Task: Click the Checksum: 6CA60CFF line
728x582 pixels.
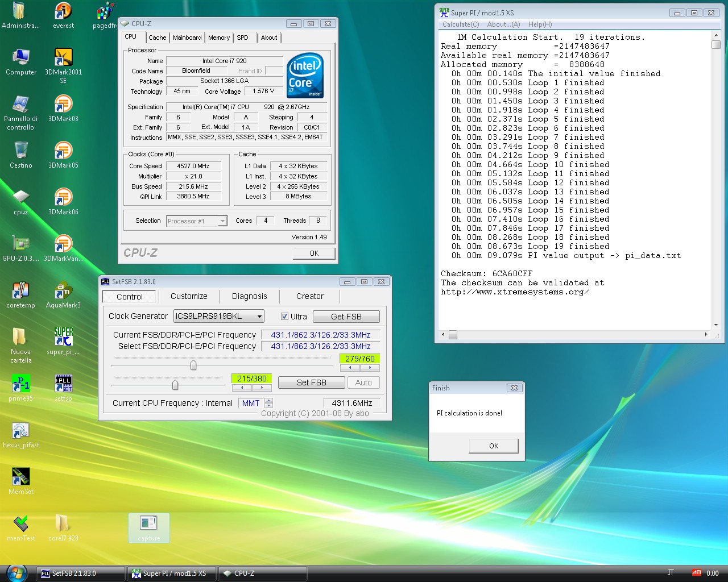Action: tap(486, 273)
